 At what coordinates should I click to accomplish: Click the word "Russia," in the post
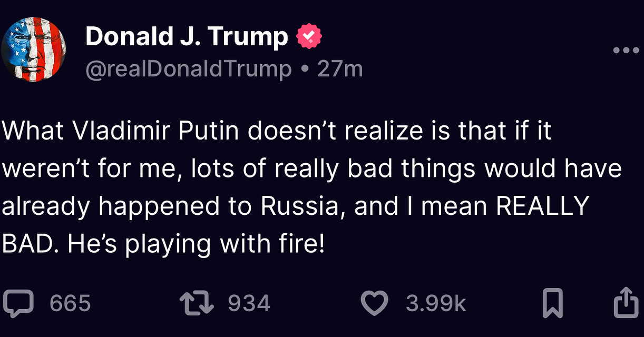pos(304,206)
